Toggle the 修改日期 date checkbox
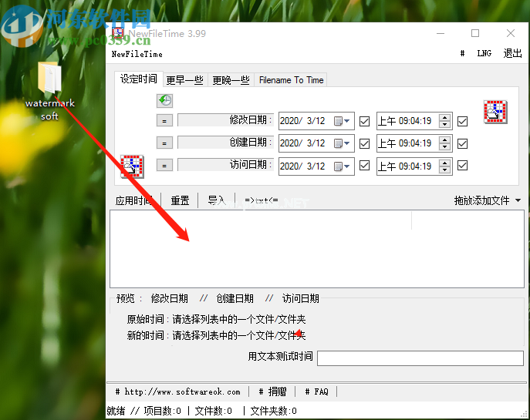Viewport: 530px width, 420px height. [365, 121]
